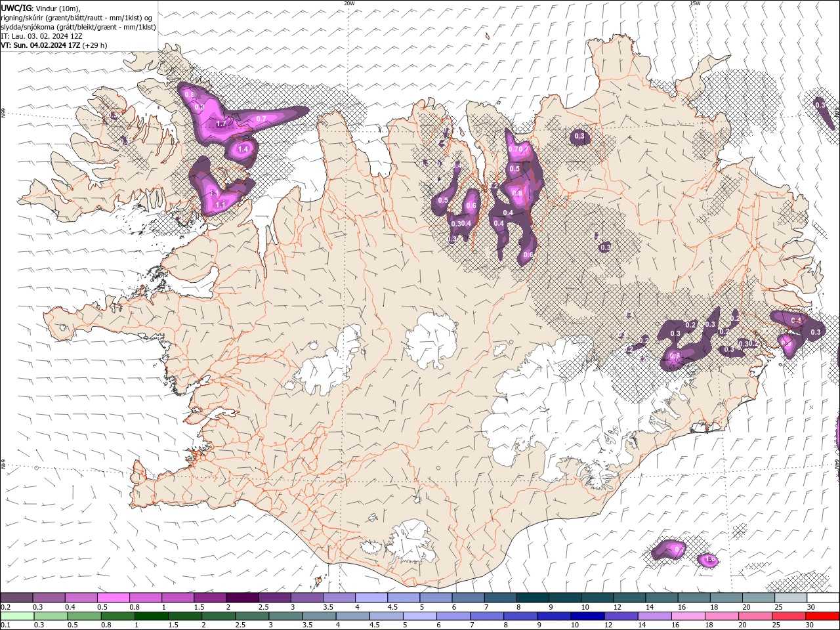The width and height of the screenshot is (840, 630).
Task: Click the "rigning/skúrir" legend description line
Action: pos(77,18)
